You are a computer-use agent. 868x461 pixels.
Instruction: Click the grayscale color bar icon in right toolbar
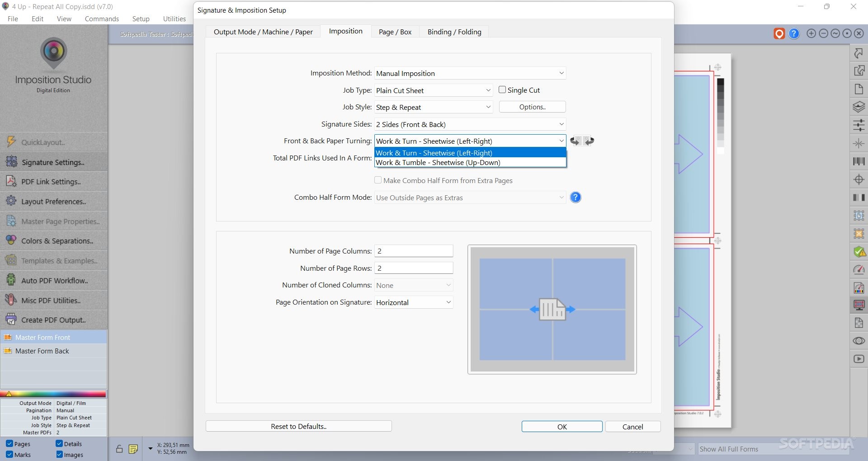click(x=859, y=198)
